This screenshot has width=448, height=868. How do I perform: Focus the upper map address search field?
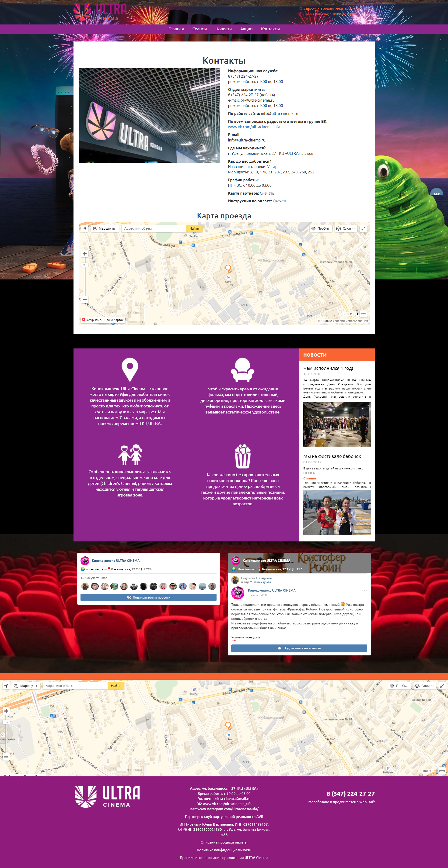coord(154,228)
